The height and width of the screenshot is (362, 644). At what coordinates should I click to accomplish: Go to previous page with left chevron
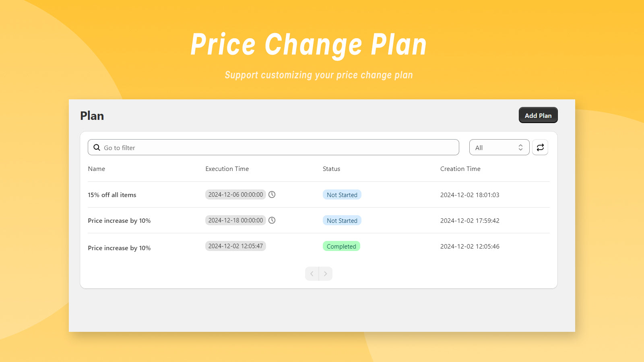[312, 274]
